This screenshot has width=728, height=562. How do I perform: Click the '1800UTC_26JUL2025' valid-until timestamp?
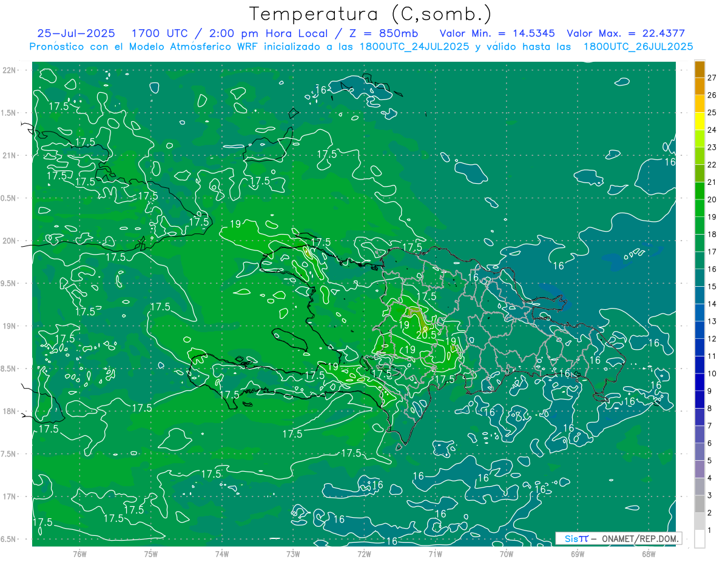638,47
